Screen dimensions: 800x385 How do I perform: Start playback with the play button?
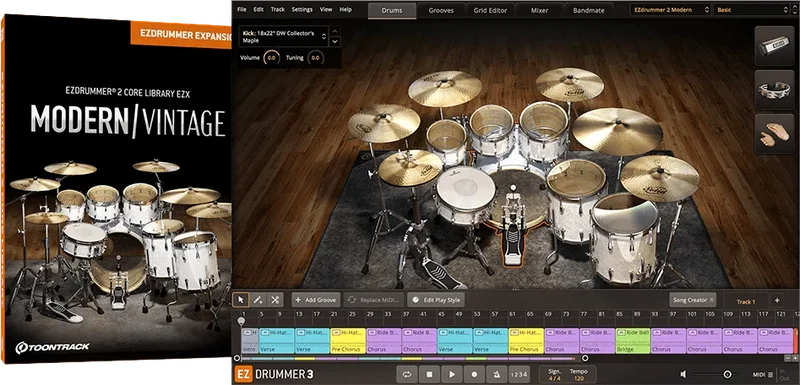point(452,374)
